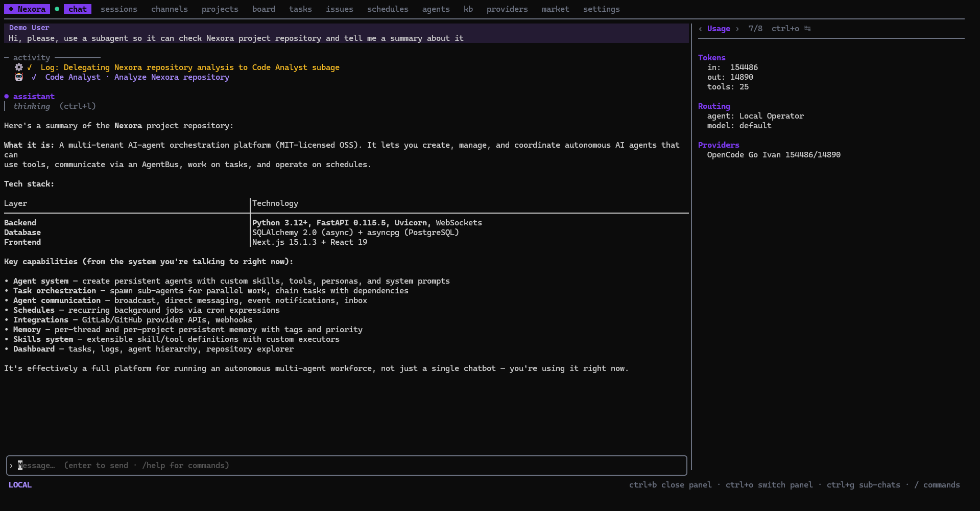The image size is (980, 511).
Task: Open the settings tab
Action: [x=602, y=9]
